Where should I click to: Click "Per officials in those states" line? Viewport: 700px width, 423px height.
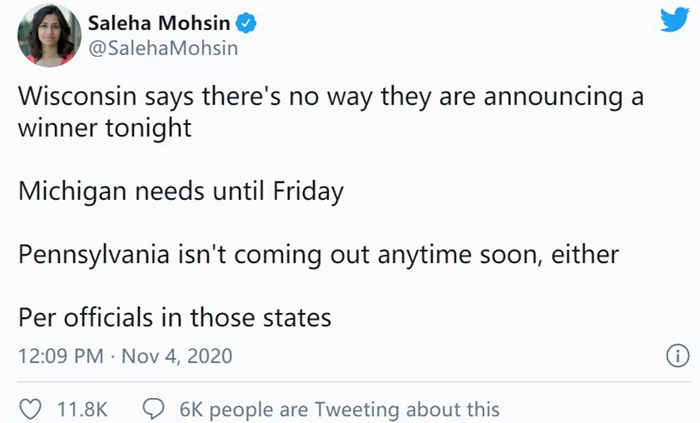[174, 318]
